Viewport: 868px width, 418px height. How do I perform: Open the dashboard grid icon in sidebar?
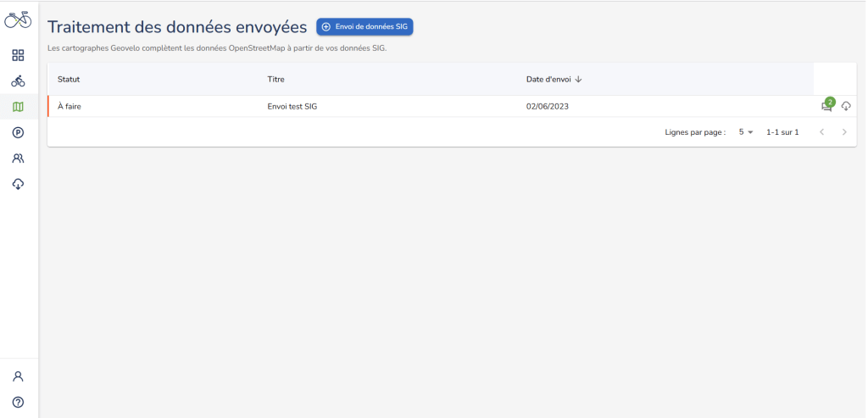(19, 55)
